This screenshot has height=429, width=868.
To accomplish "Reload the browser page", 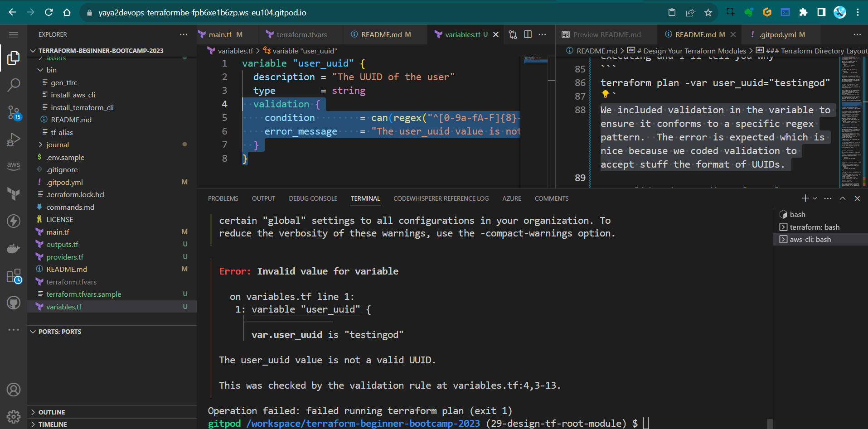I will pyautogui.click(x=49, y=12).
